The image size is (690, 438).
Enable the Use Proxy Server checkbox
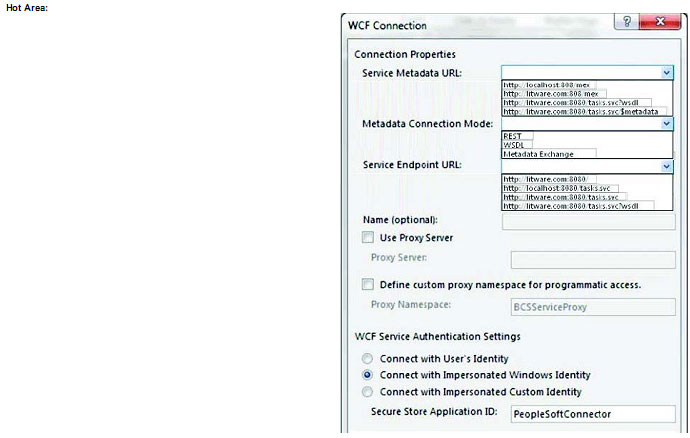(x=369, y=238)
